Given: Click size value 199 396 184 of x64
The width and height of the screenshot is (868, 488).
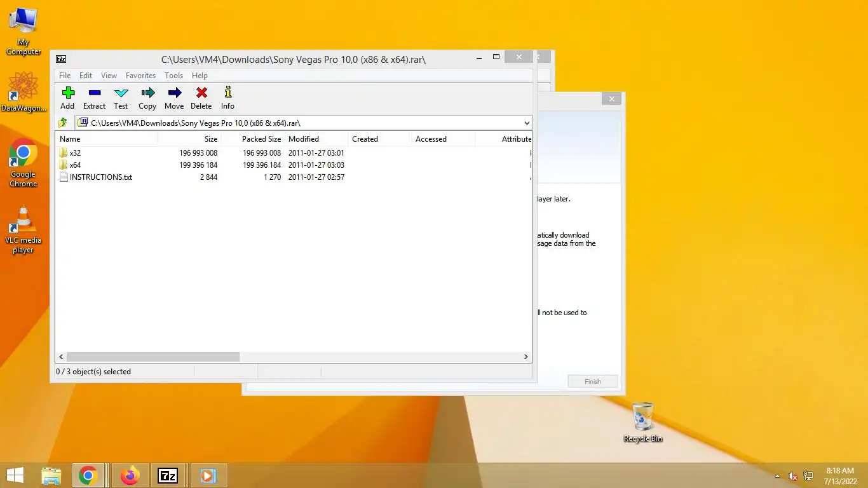Looking at the screenshot, I should coord(198,165).
